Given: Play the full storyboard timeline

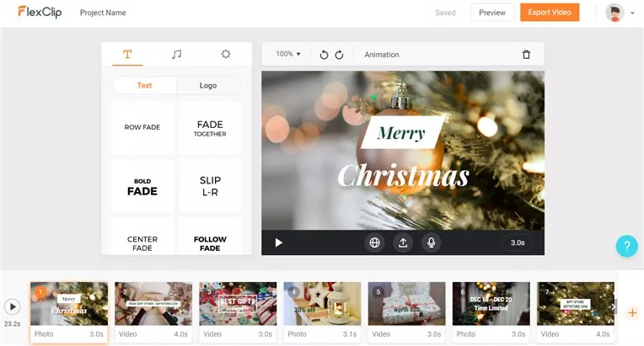Looking at the screenshot, I should pyautogui.click(x=13, y=306).
